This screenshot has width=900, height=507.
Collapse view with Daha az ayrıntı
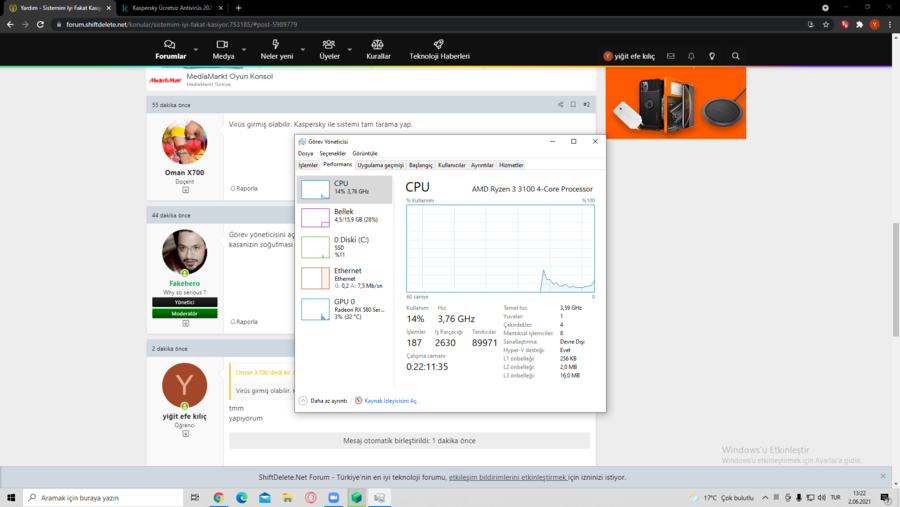click(x=323, y=401)
